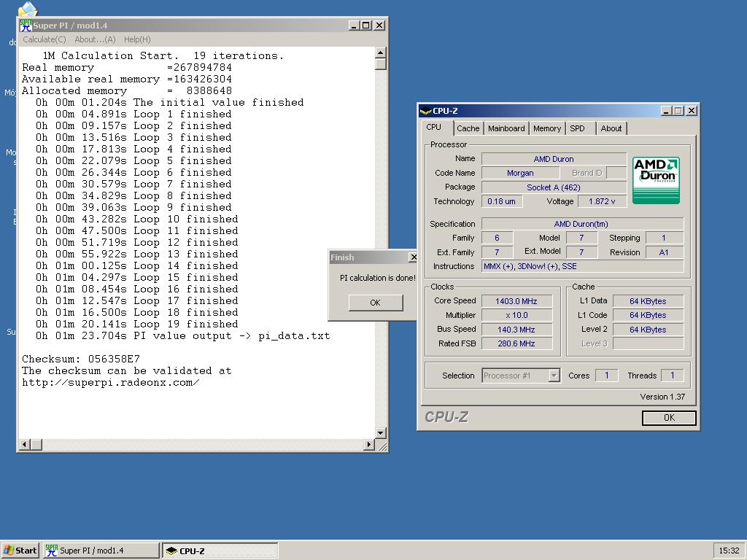Viewport: 747px width, 560px height.
Task: Click the horizontal scrollbar thumb in Super PI
Action: click(36, 445)
